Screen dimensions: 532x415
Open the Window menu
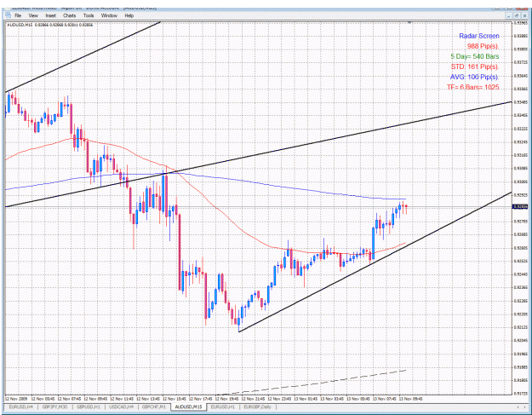(109, 15)
